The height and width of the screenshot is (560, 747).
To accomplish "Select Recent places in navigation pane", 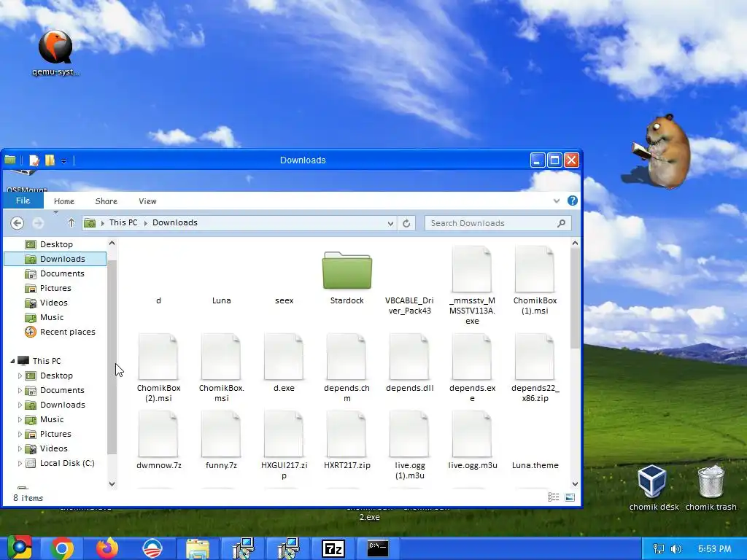I will coord(67,332).
